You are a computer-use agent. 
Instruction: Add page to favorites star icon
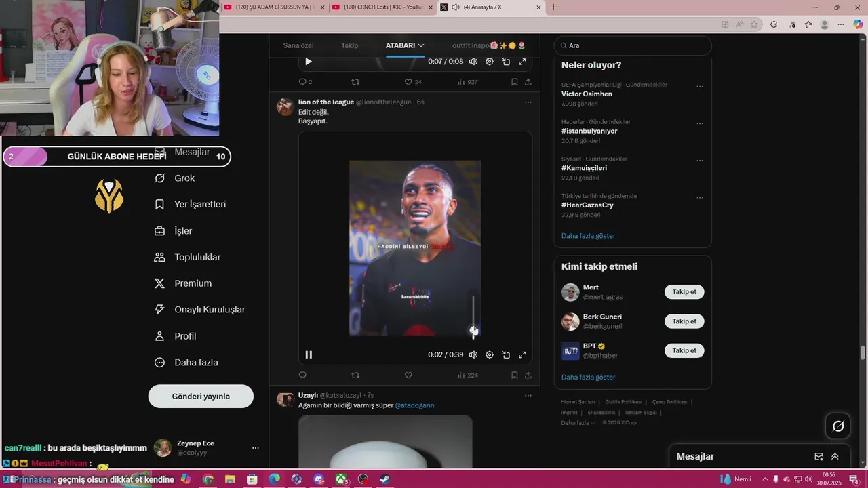click(754, 24)
